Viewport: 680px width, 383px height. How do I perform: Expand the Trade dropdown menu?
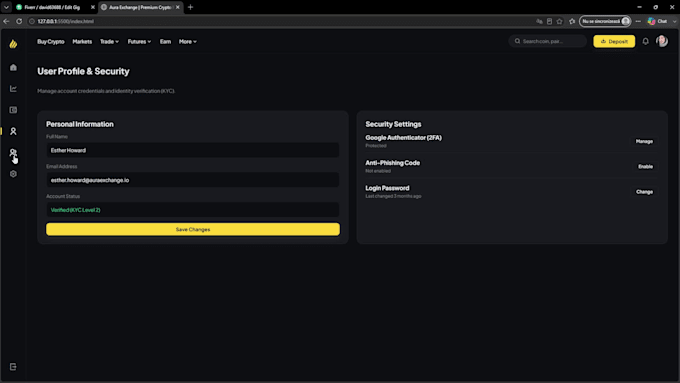point(109,42)
